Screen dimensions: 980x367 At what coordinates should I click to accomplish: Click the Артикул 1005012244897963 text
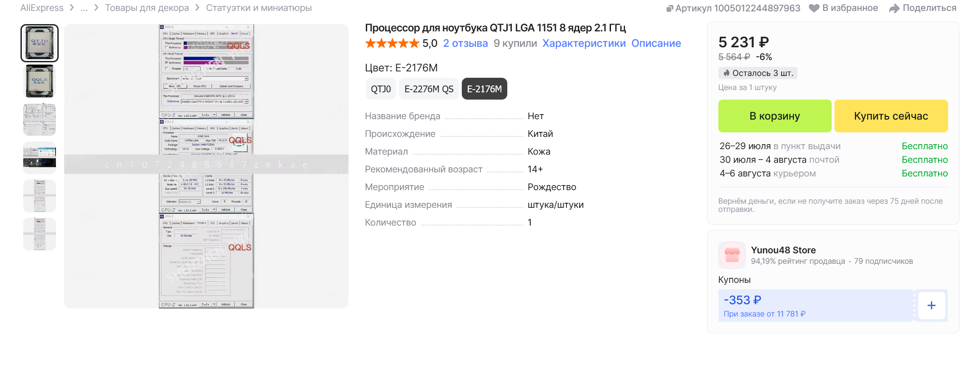(x=738, y=8)
